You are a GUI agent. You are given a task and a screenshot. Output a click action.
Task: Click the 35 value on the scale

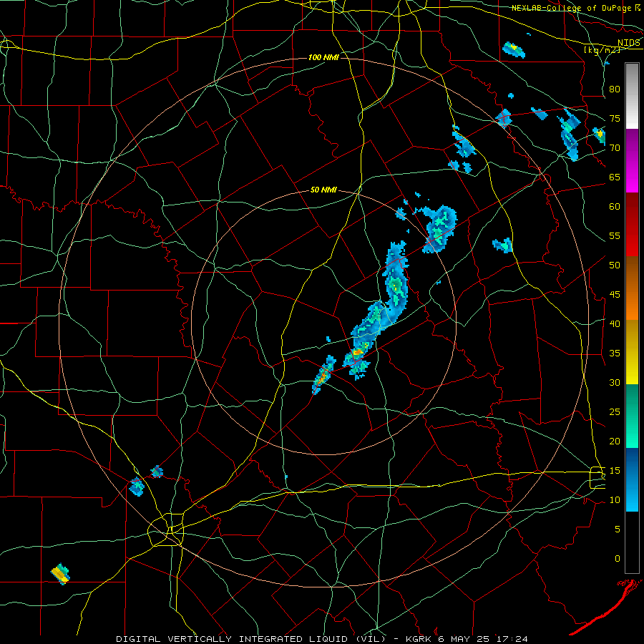tap(615, 353)
